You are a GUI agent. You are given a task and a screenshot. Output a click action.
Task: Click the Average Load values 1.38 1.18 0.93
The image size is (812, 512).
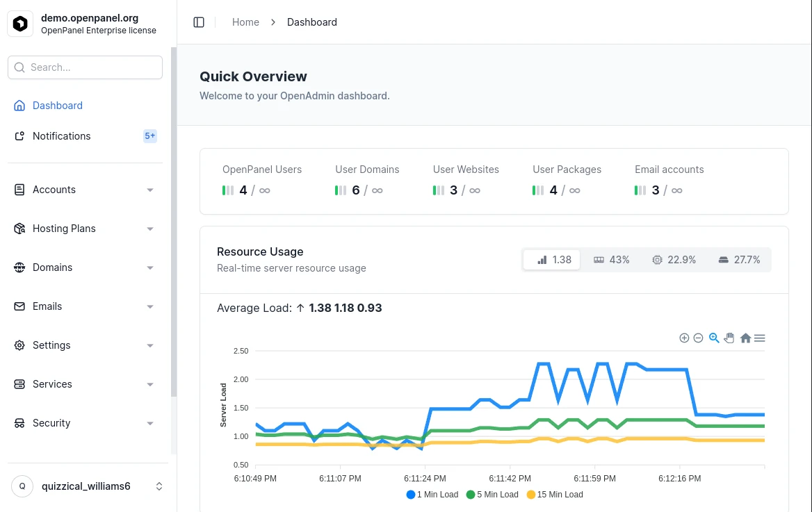pyautogui.click(x=346, y=308)
